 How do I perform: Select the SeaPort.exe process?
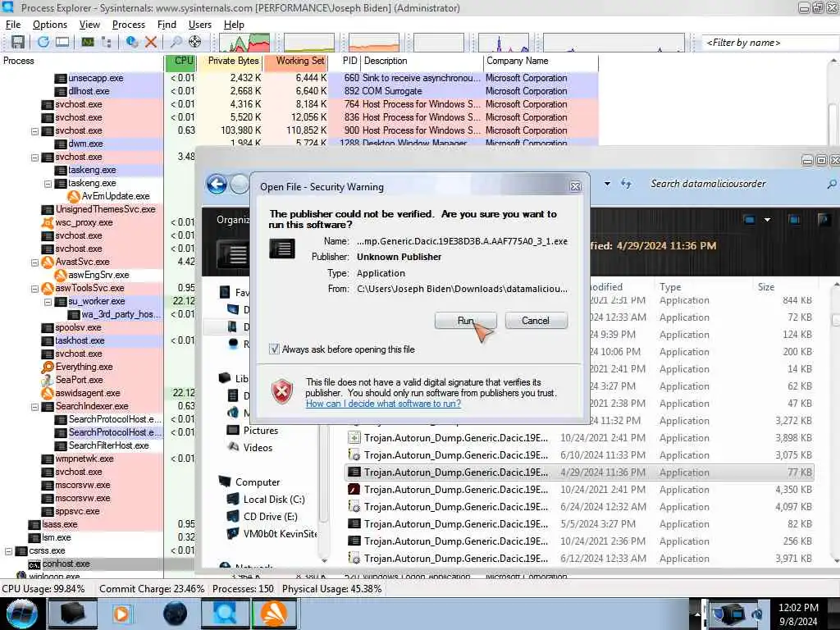click(80, 380)
